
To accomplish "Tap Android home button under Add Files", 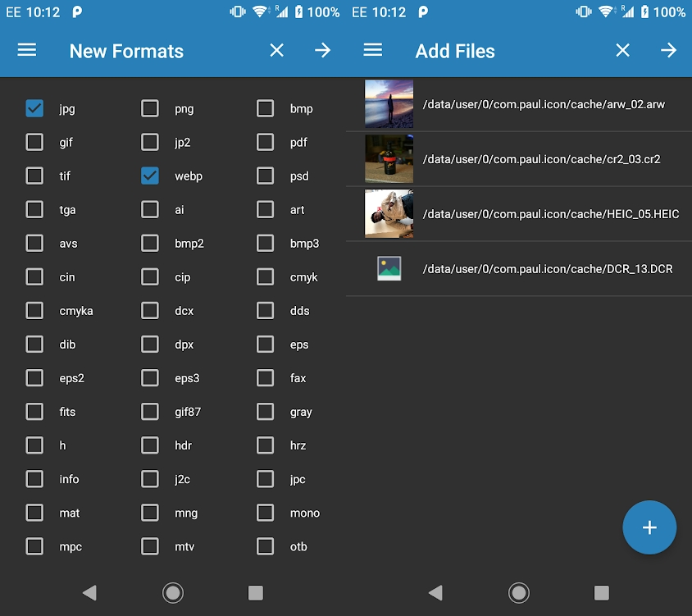I will [518, 592].
